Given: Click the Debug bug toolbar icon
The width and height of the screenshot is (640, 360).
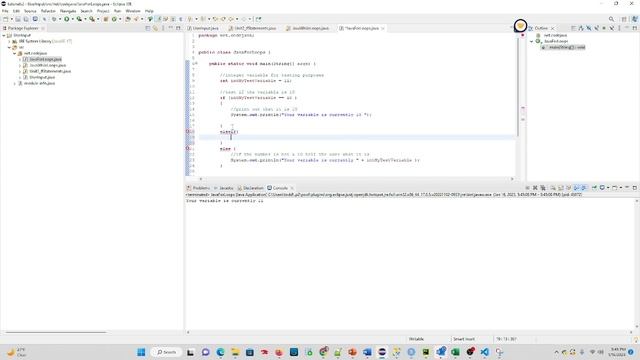Looking at the screenshot, I should point(54,19).
